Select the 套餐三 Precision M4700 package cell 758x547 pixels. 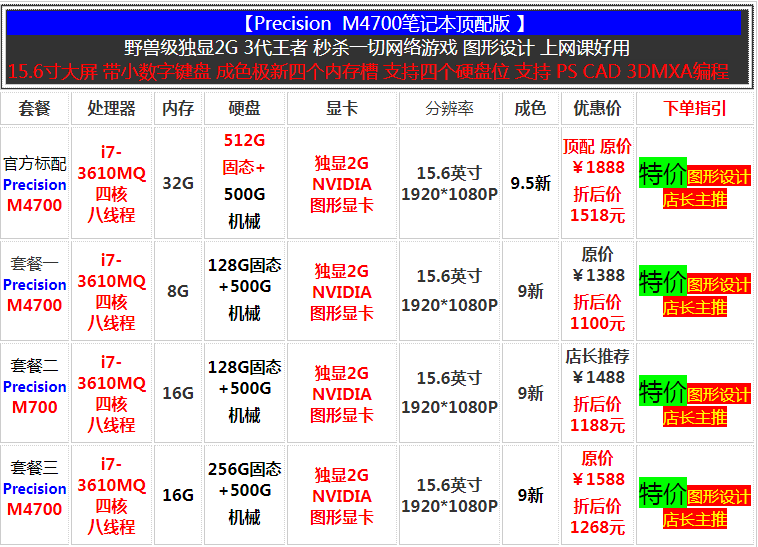35,495
